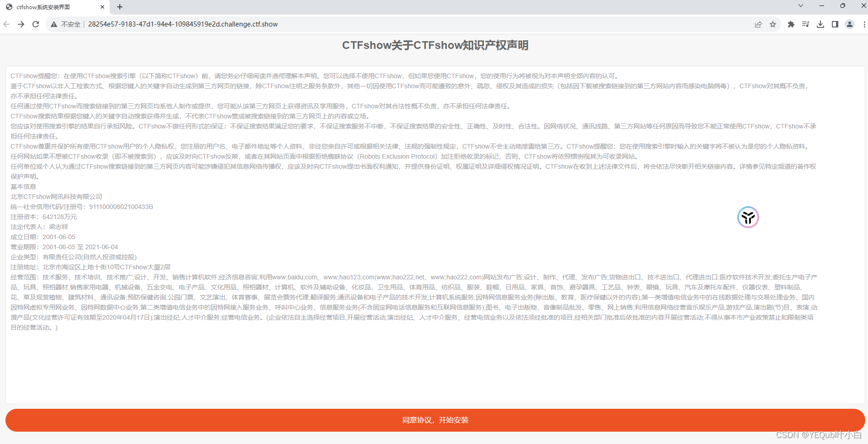Open Chrome's three-dot menu
This screenshot has height=444, width=868.
(864, 24)
